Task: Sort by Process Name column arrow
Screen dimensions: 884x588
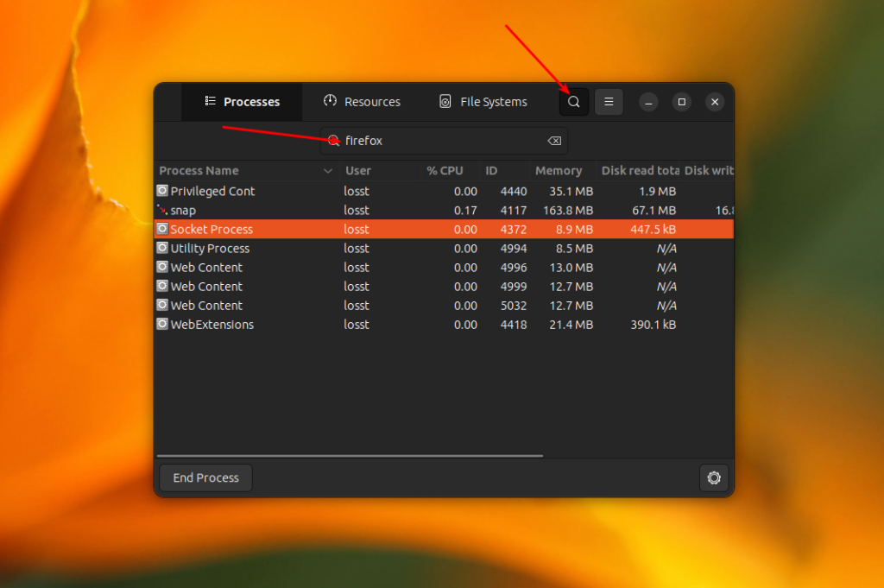Action: [327, 171]
